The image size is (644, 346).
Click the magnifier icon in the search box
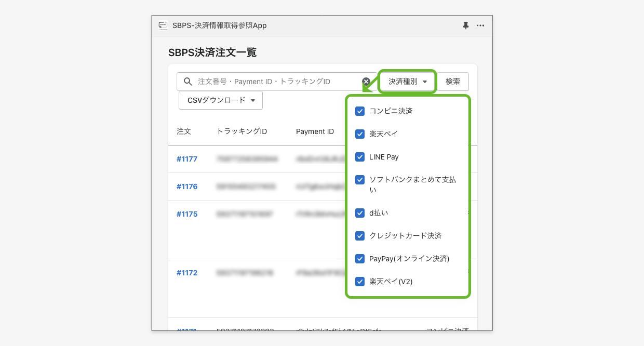187,82
